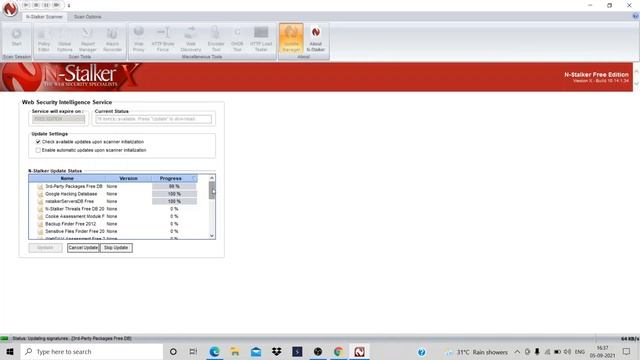Click the nstalkerServersDB 100% progress bar

pyautogui.click(x=174, y=201)
